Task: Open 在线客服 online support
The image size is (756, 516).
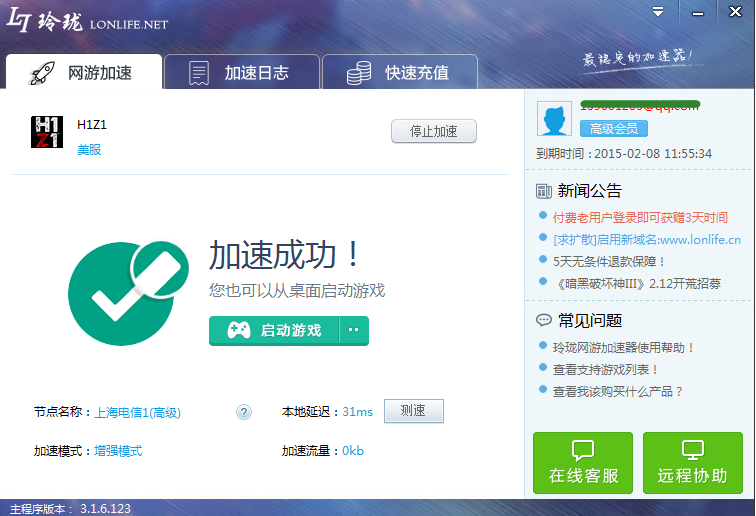Action: [x=583, y=463]
